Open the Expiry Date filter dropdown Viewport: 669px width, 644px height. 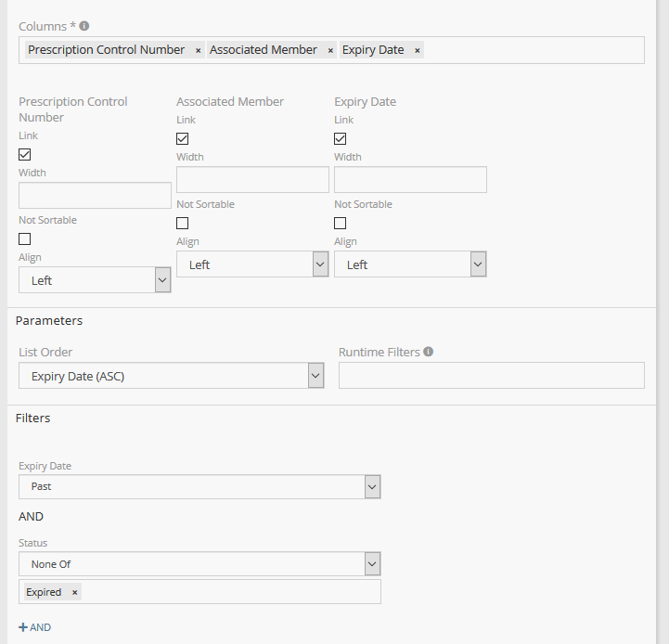click(199, 486)
